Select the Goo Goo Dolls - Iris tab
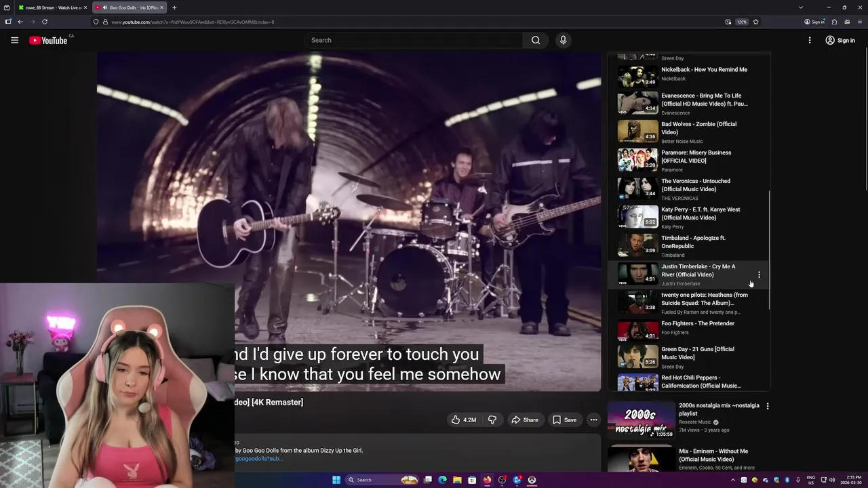 pyautogui.click(x=129, y=7)
